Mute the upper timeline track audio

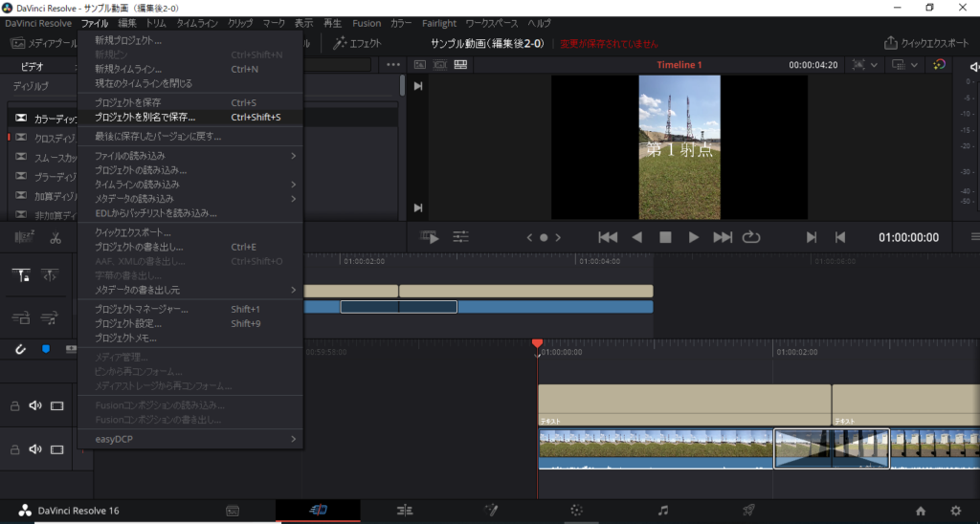(35, 406)
